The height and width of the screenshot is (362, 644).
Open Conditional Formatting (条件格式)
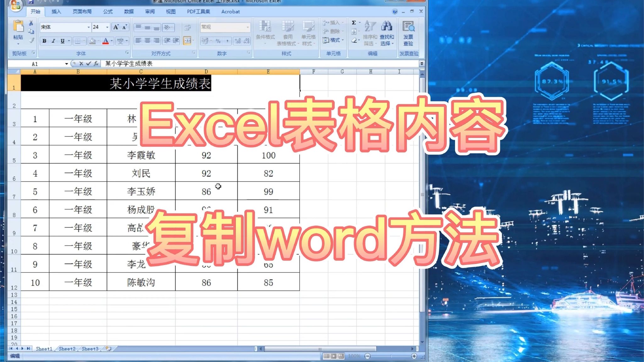[266, 33]
